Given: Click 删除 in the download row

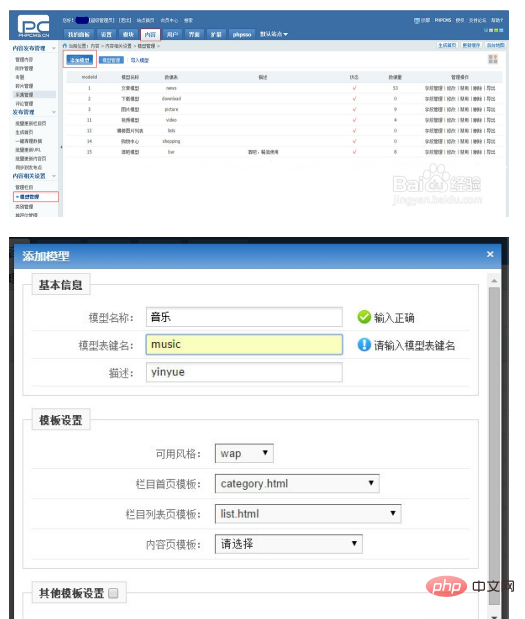Looking at the screenshot, I should 477,99.
